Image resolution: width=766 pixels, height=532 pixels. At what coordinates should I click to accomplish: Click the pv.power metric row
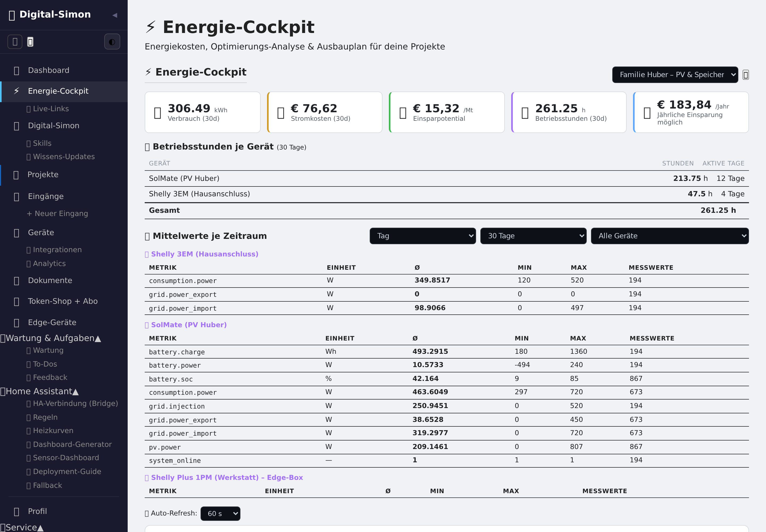[x=447, y=447]
